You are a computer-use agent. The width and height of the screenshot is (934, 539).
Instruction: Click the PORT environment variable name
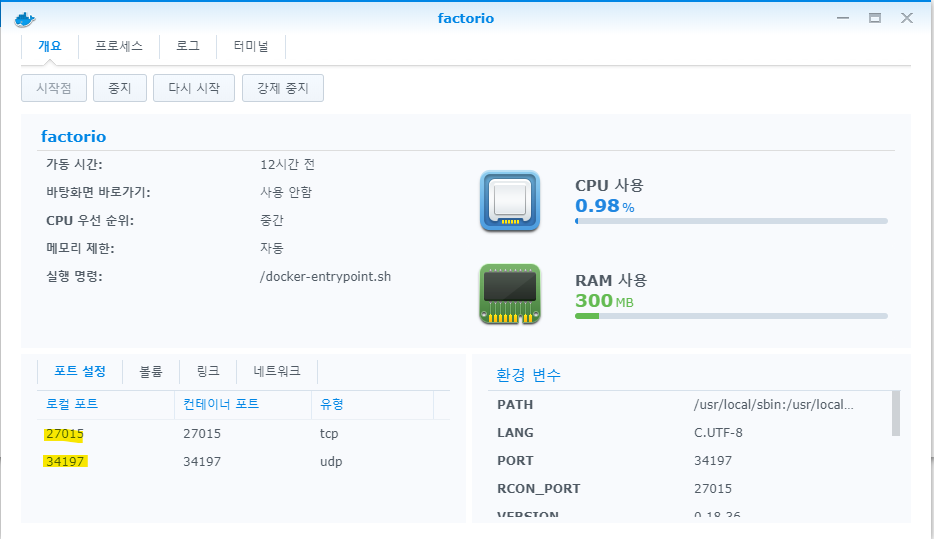pos(515,460)
